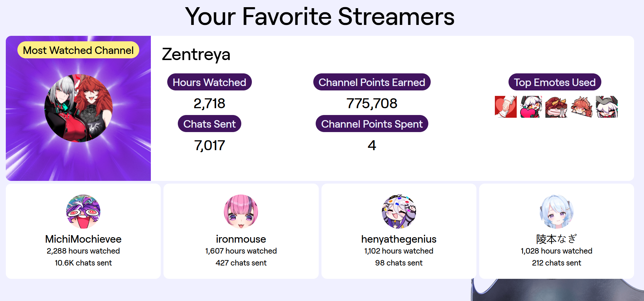Open the ironmouse channel name link
The width and height of the screenshot is (644, 301).
tap(241, 239)
